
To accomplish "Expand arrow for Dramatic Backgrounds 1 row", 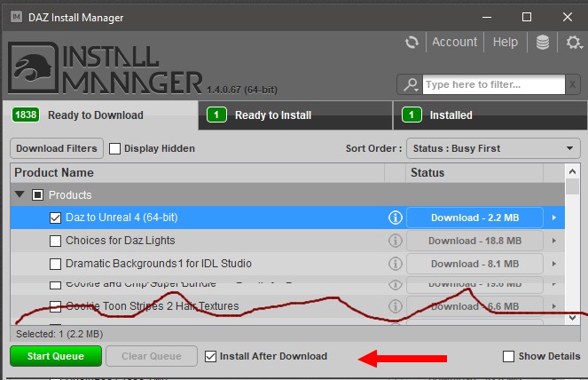I will coord(554,264).
